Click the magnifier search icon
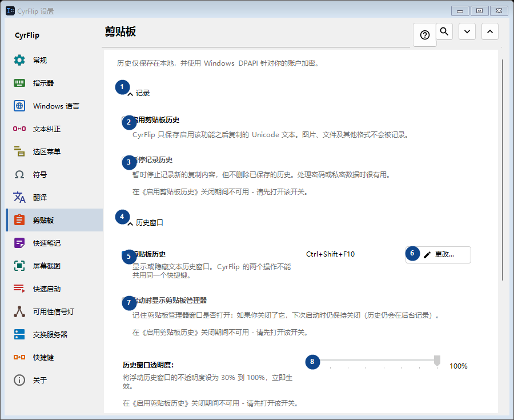The height and width of the screenshot is (420, 514). click(x=444, y=31)
